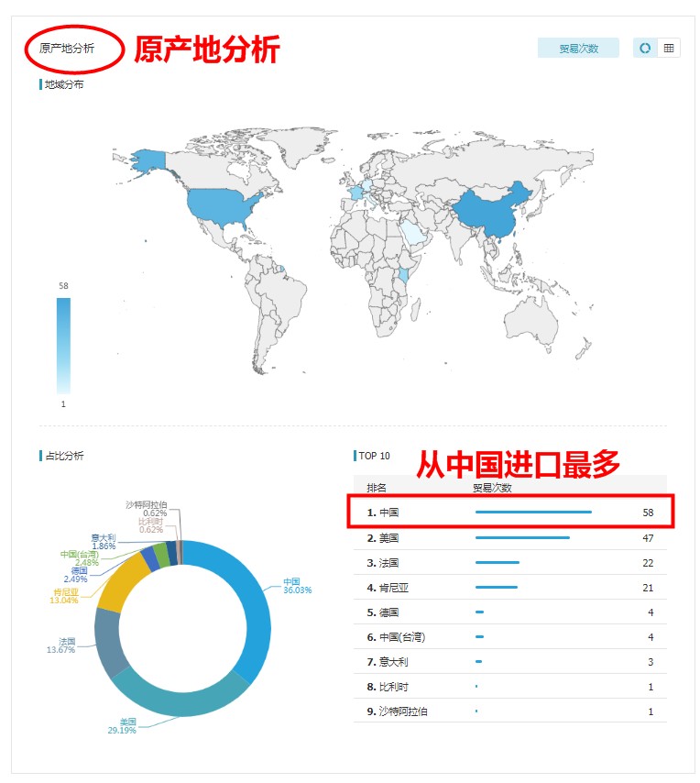Click the 美国 29.19% chart label
The width and height of the screenshot is (700, 783).
[x=122, y=726]
